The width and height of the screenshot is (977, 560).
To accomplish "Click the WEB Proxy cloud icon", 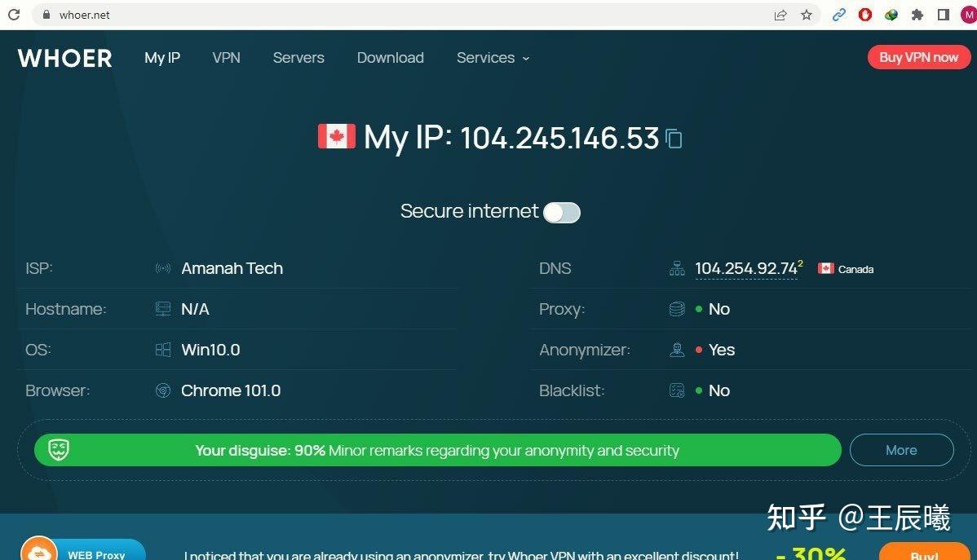I will [x=39, y=551].
